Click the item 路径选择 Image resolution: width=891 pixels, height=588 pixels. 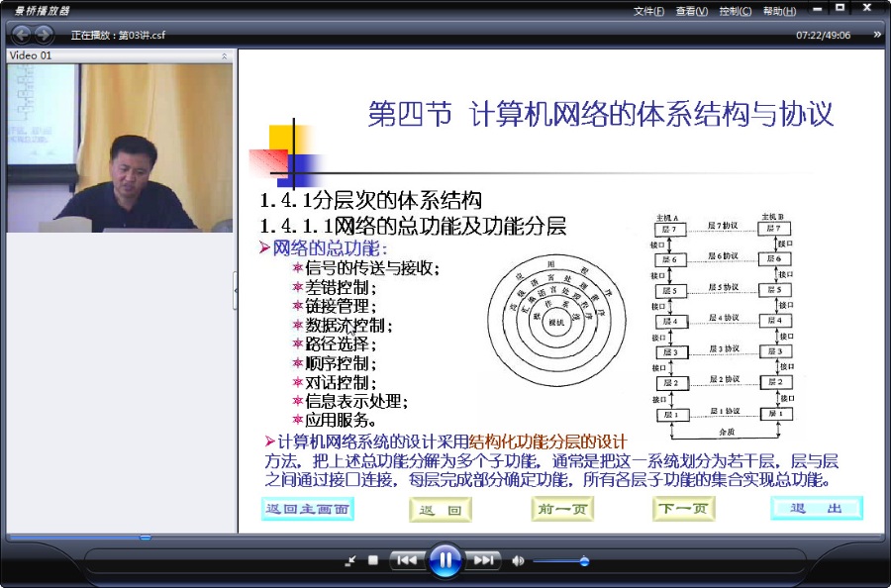click(341, 343)
